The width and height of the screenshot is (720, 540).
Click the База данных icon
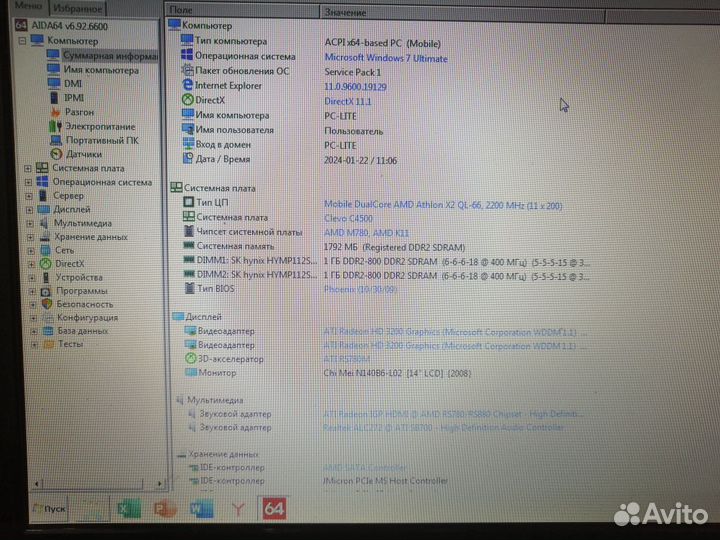click(x=48, y=331)
